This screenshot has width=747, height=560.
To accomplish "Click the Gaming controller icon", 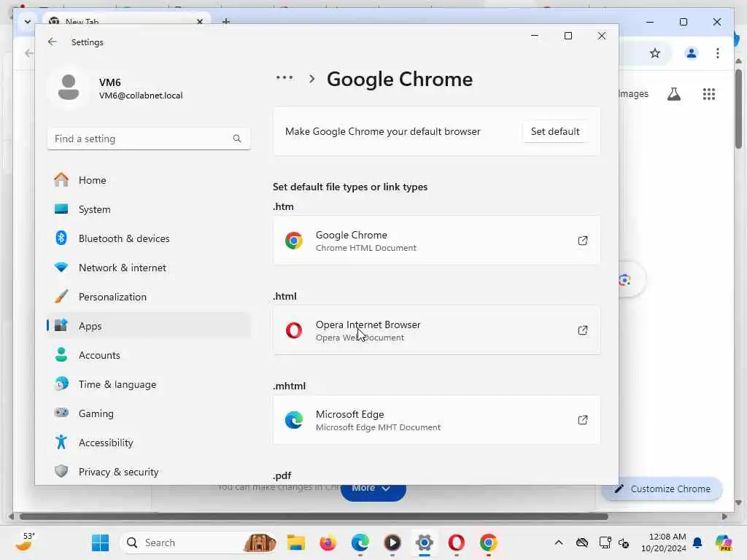I will click(x=61, y=413).
